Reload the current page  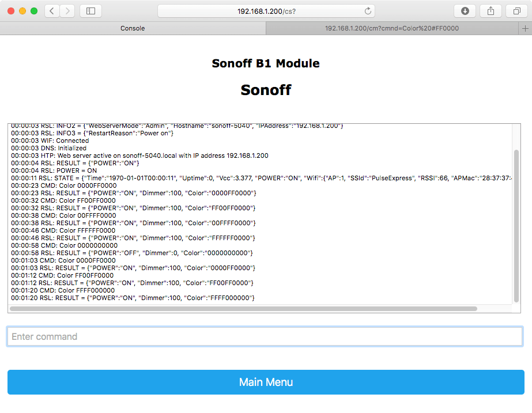368,11
